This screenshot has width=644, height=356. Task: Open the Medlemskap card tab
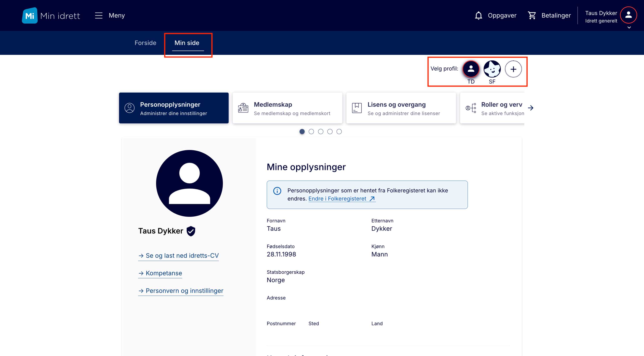[287, 108]
